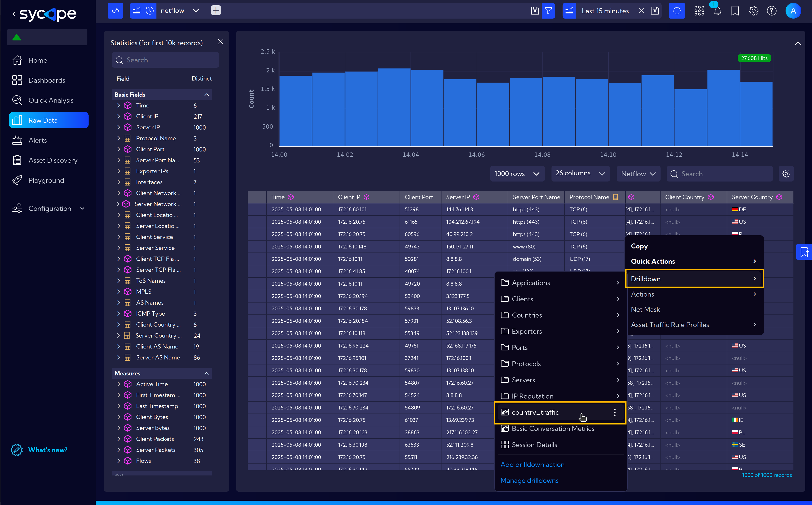
Task: Click in the table Search field
Action: tap(720, 174)
